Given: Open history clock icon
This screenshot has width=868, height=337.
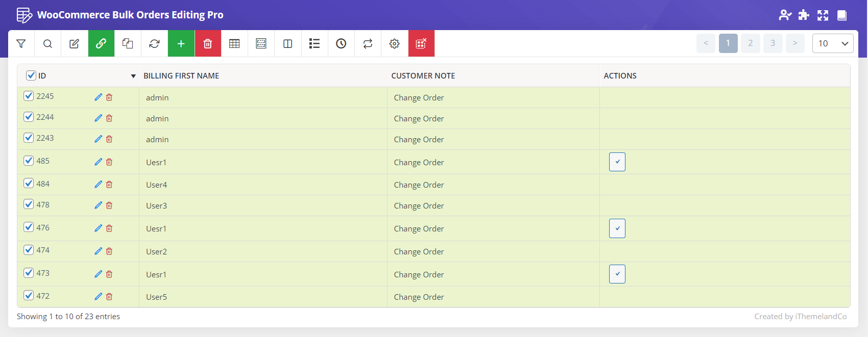Looking at the screenshot, I should point(341,44).
